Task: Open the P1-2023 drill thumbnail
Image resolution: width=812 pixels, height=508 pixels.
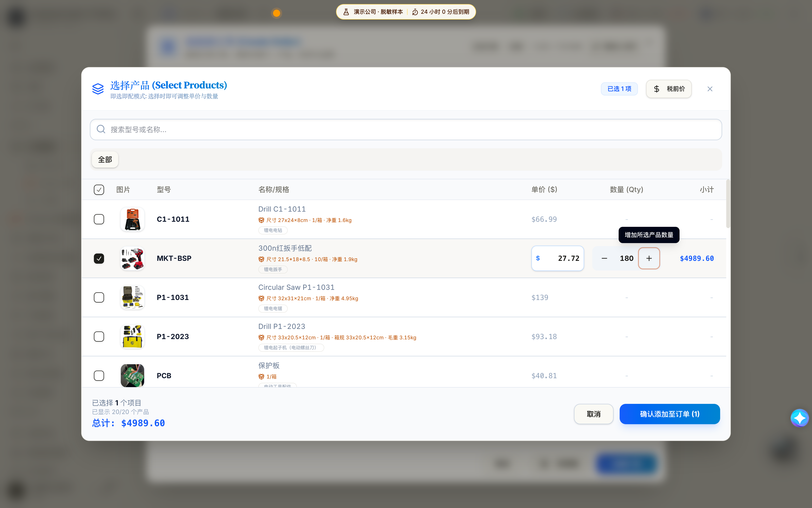Action: tap(132, 337)
